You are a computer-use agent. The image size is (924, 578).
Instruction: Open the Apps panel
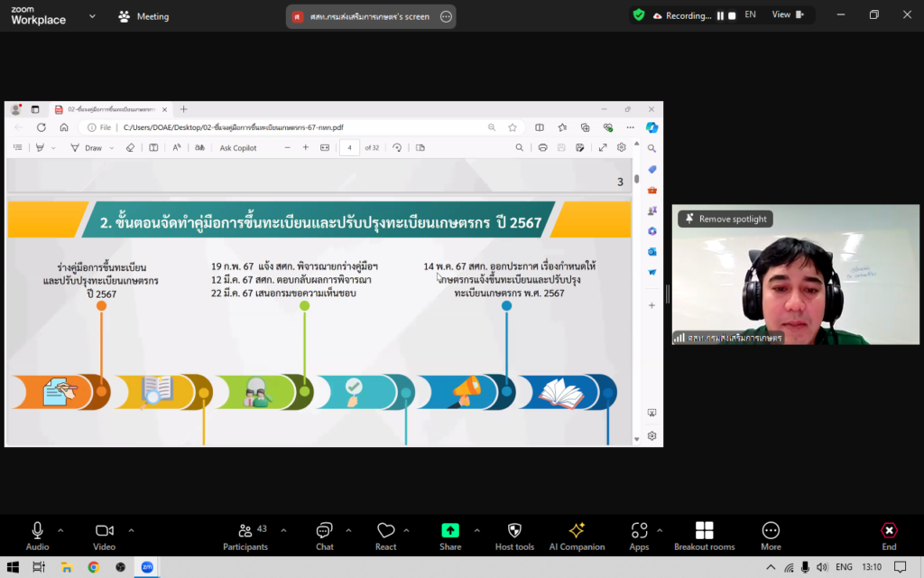click(x=639, y=536)
